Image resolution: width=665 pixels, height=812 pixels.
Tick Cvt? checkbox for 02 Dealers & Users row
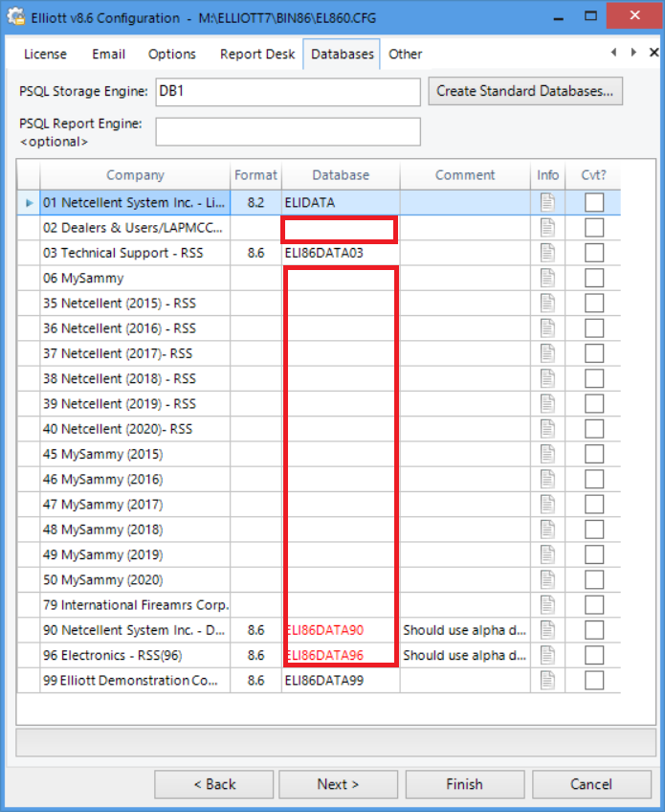[x=594, y=227]
